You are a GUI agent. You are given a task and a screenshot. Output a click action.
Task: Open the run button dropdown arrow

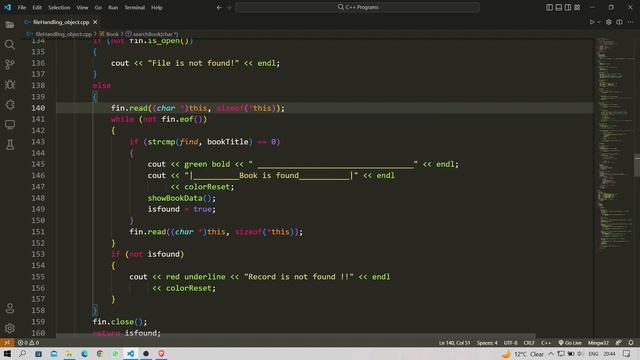[599, 22]
